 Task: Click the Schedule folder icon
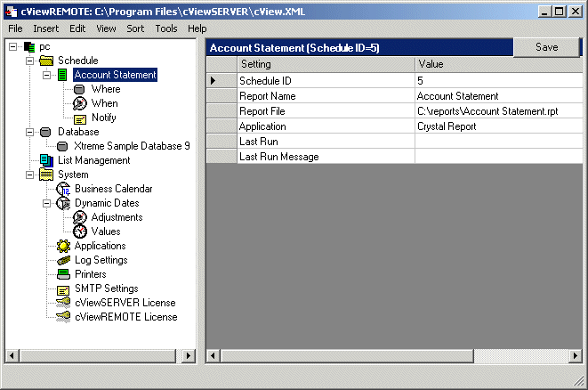click(x=46, y=61)
